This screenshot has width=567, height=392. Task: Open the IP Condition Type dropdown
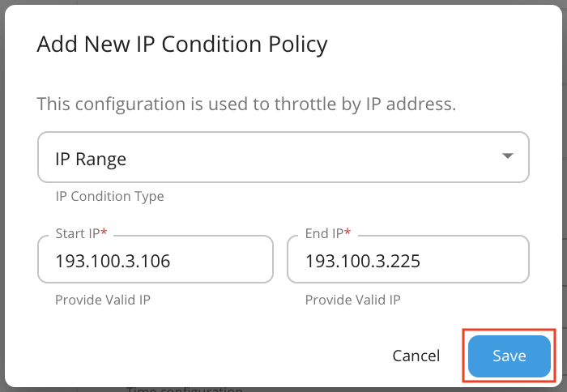tap(283, 158)
